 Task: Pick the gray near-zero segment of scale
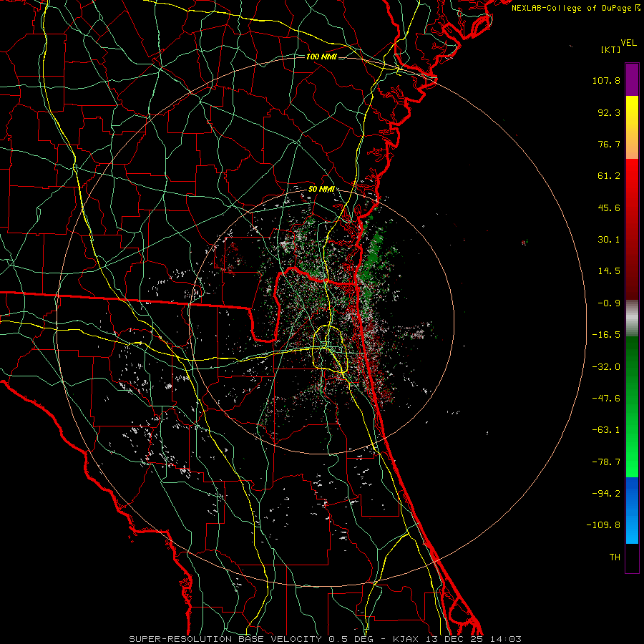pyautogui.click(x=632, y=318)
